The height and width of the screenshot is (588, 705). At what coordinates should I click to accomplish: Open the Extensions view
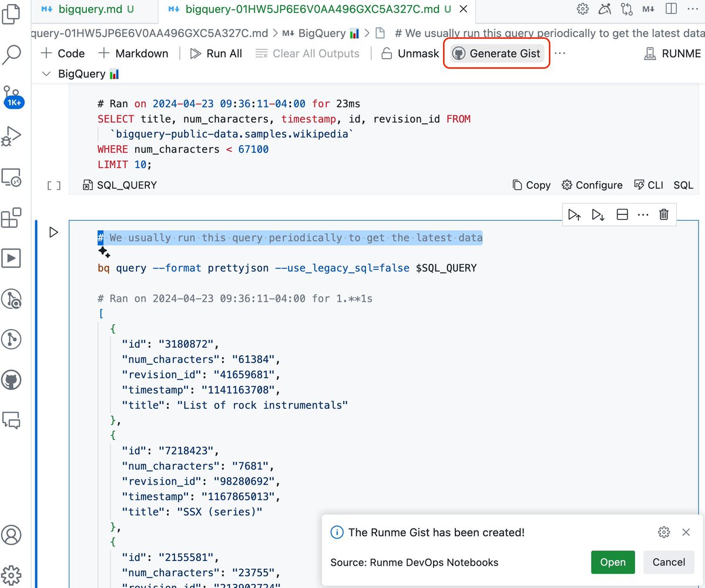coord(12,217)
